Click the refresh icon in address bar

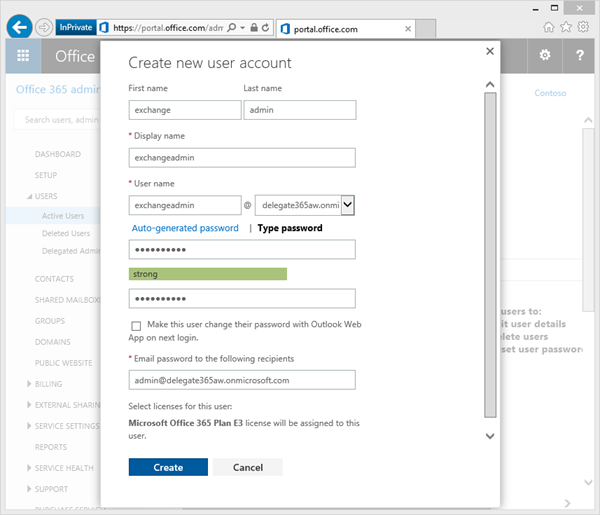[265, 28]
